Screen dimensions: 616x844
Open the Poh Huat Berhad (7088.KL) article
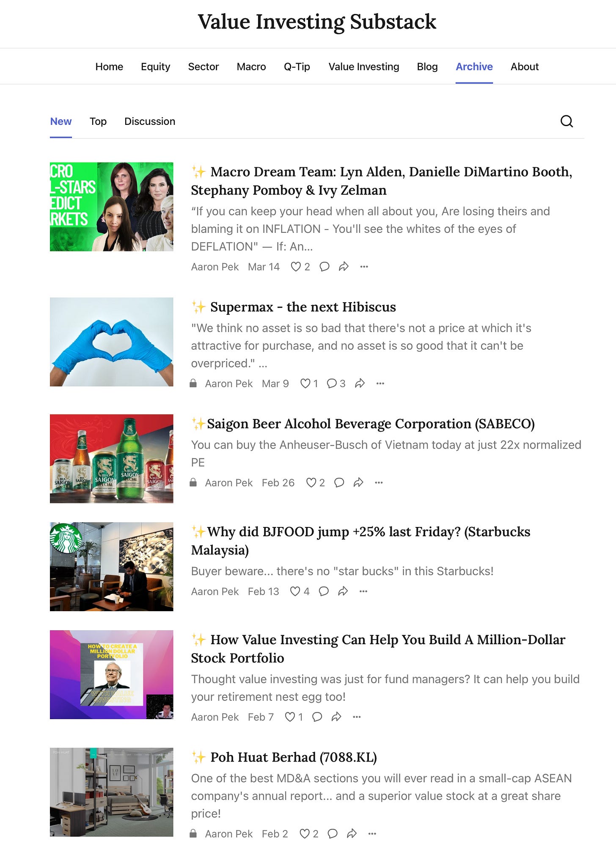point(284,757)
